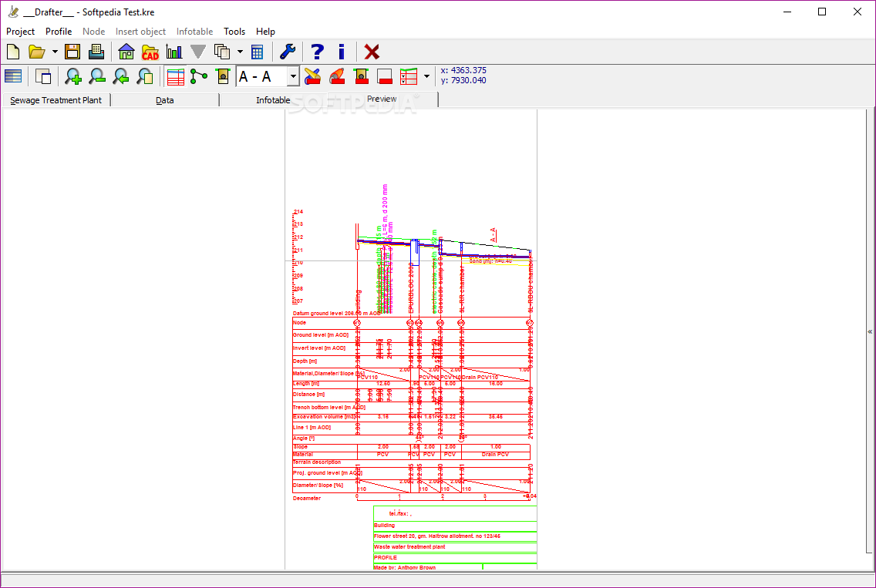Open a project with folder icon
876x588 pixels.
point(37,52)
